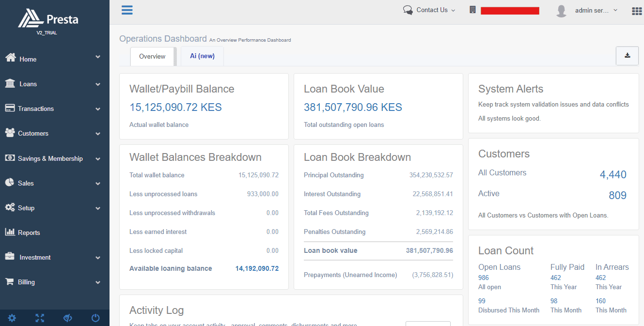Open the Contact Us dropdown arrow
The height and width of the screenshot is (326, 644).
click(x=453, y=10)
